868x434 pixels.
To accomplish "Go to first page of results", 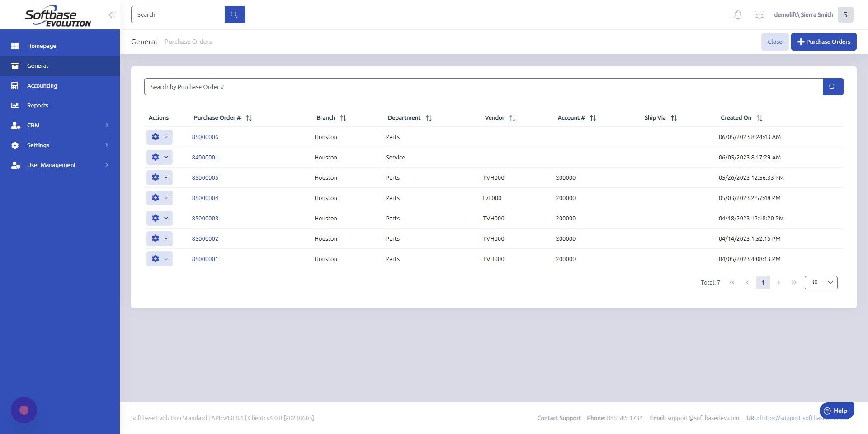I will coord(732,283).
